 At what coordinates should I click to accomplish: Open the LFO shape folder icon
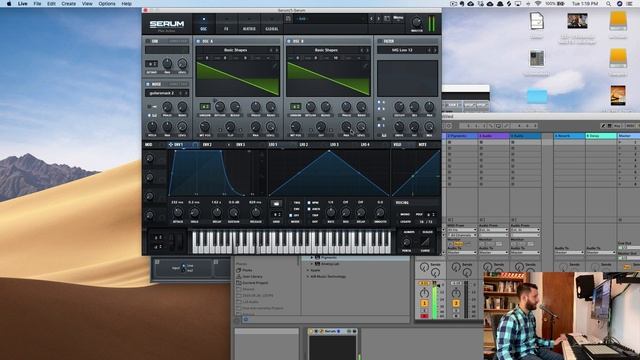[x=276, y=203]
